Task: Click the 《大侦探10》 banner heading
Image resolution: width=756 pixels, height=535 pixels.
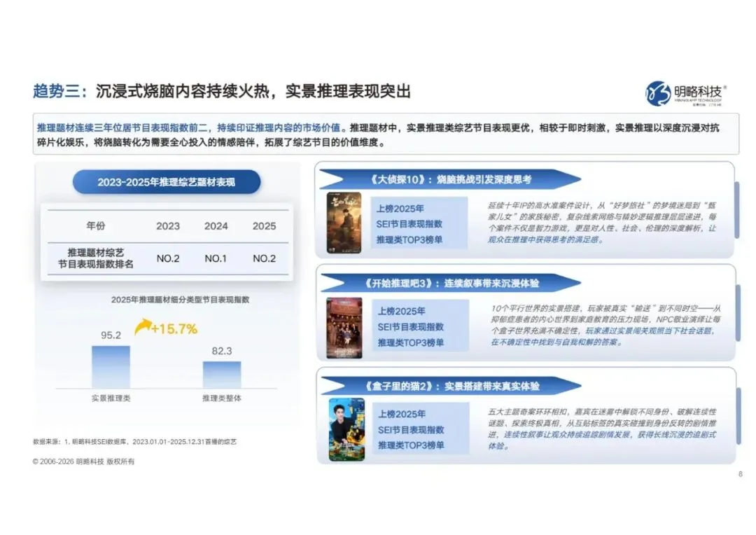Action: click(449, 179)
